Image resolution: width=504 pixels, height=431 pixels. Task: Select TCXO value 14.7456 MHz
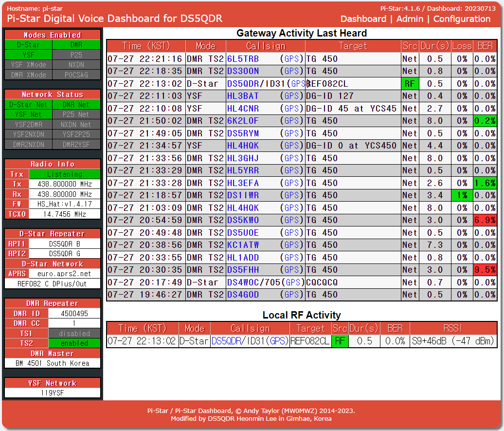(65, 214)
